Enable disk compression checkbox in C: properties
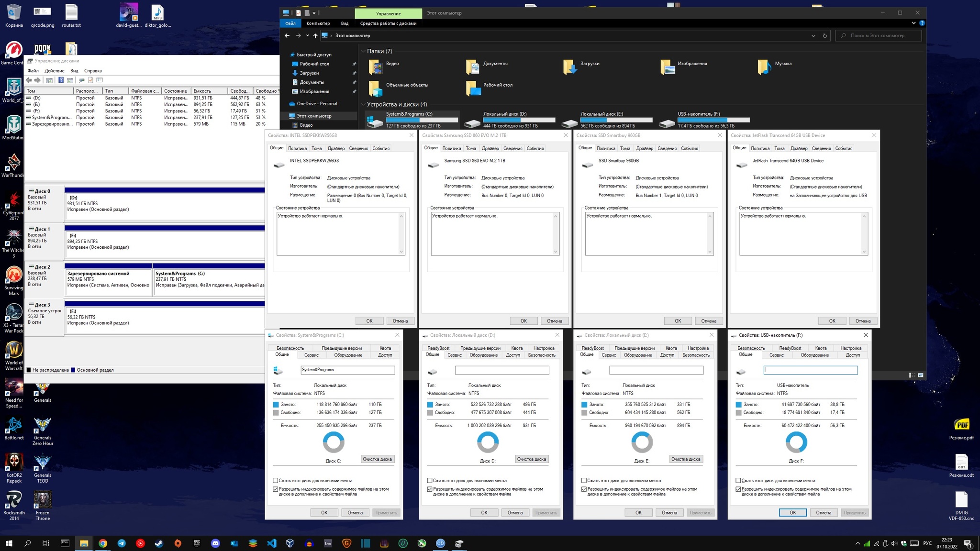The width and height of the screenshot is (980, 551). [276, 481]
